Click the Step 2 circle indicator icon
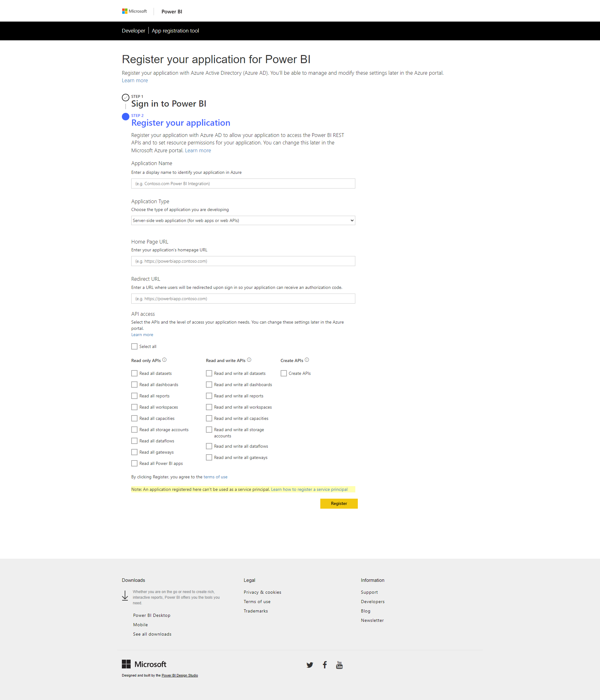 [125, 117]
